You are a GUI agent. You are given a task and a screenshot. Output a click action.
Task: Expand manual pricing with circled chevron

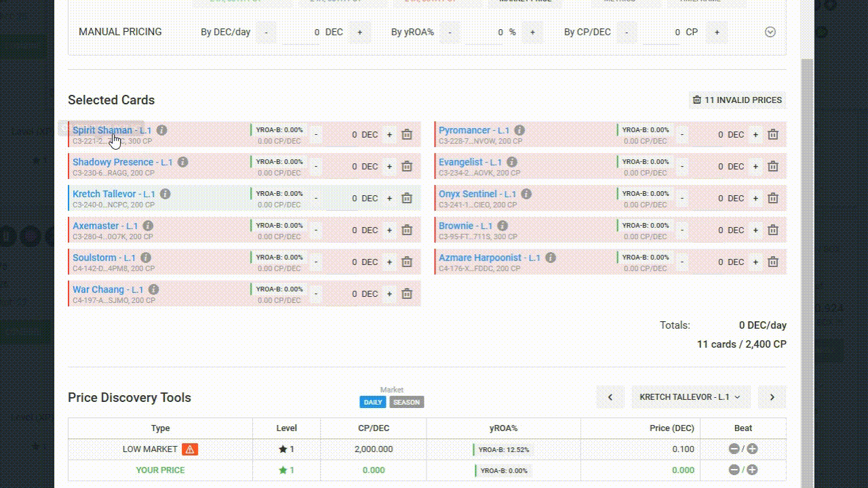(770, 32)
